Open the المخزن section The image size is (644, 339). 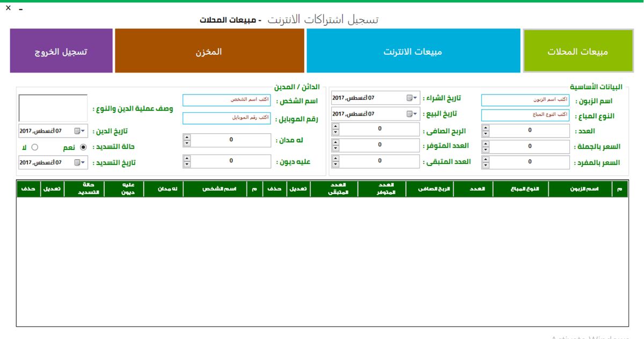click(x=209, y=51)
